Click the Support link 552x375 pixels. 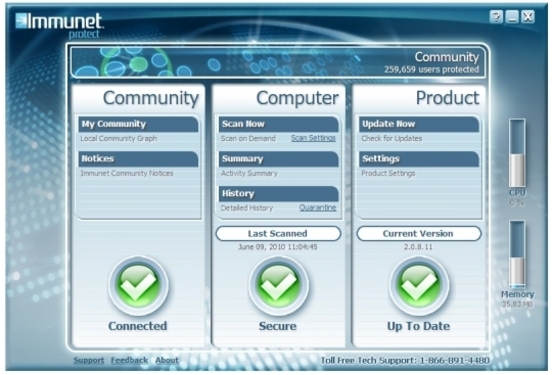(x=89, y=360)
